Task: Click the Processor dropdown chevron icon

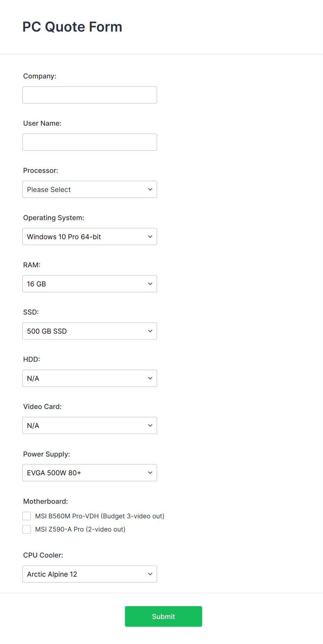Action: tap(150, 189)
